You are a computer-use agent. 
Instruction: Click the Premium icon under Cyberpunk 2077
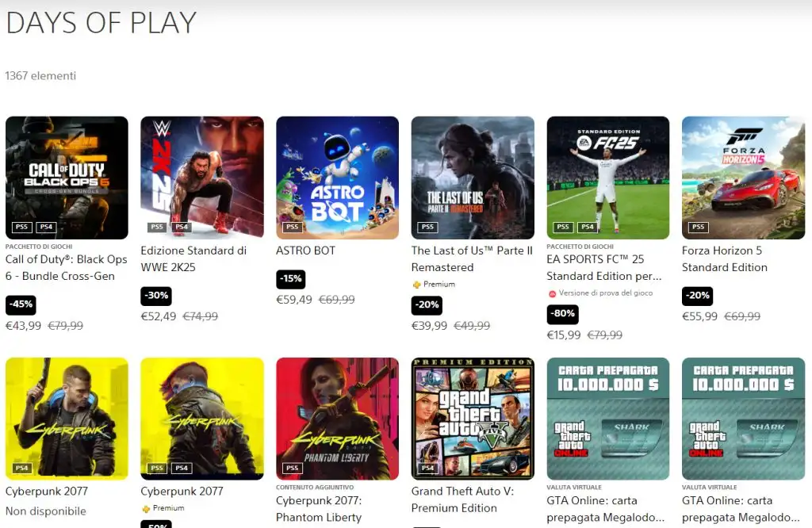[146, 508]
